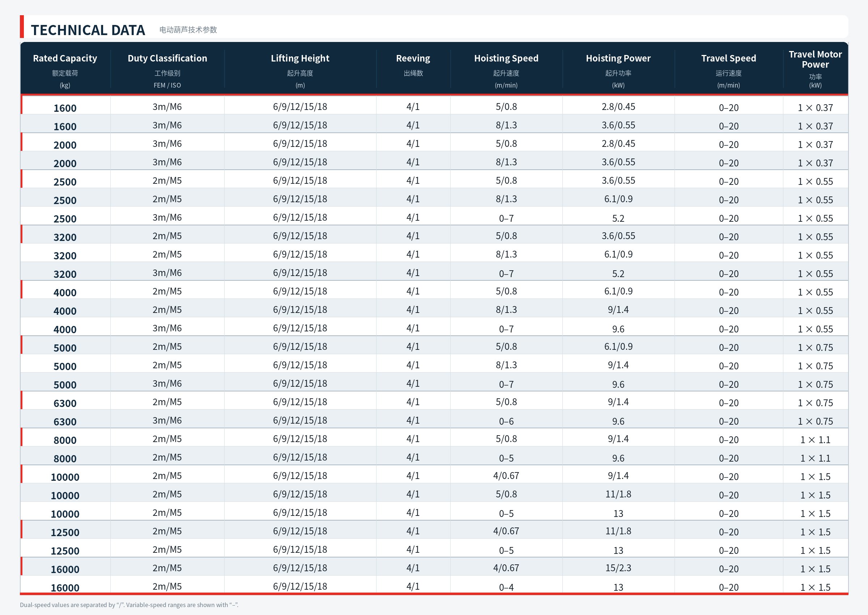Click the 15/2.3 hoisting power value
Viewport: 868px width, 615px height.
618,568
